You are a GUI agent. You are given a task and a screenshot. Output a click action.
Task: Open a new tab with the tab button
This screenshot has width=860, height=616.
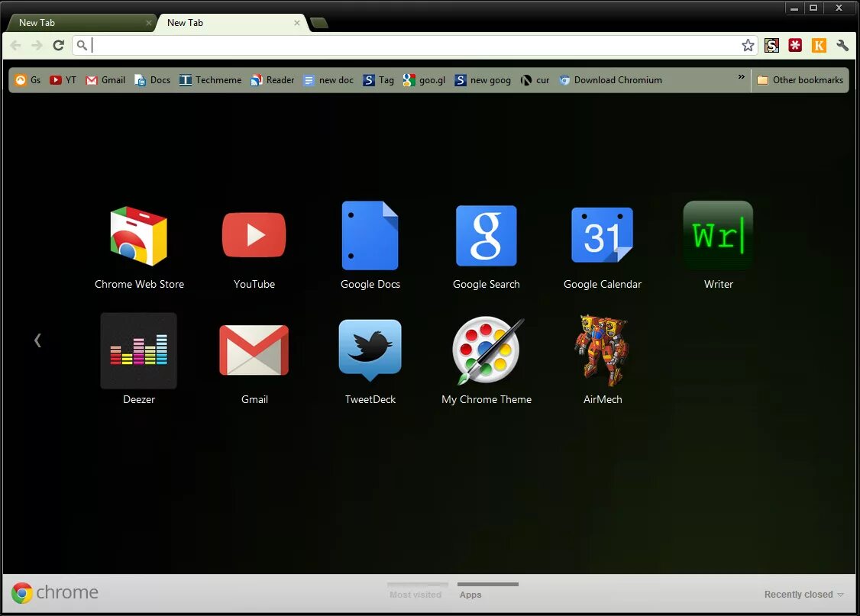coord(318,23)
